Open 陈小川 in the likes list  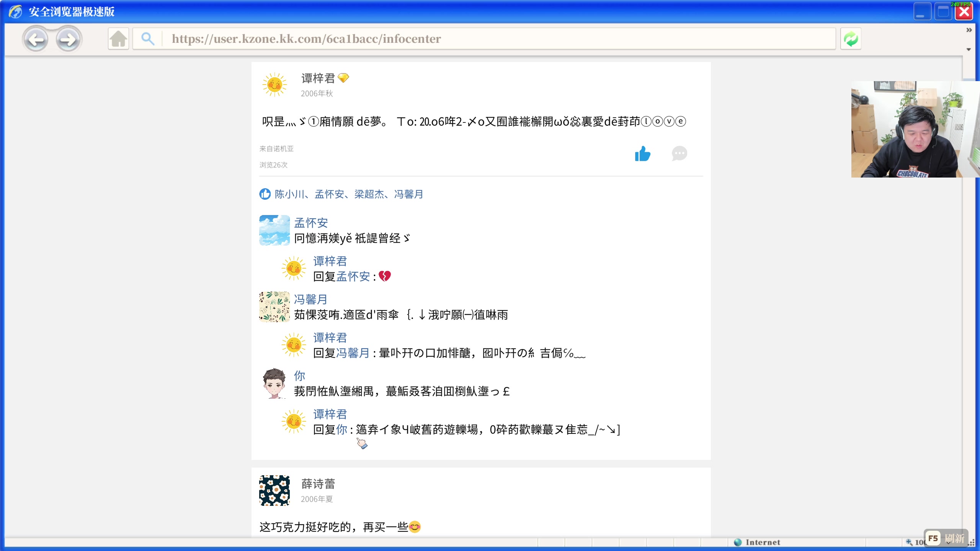(x=289, y=194)
